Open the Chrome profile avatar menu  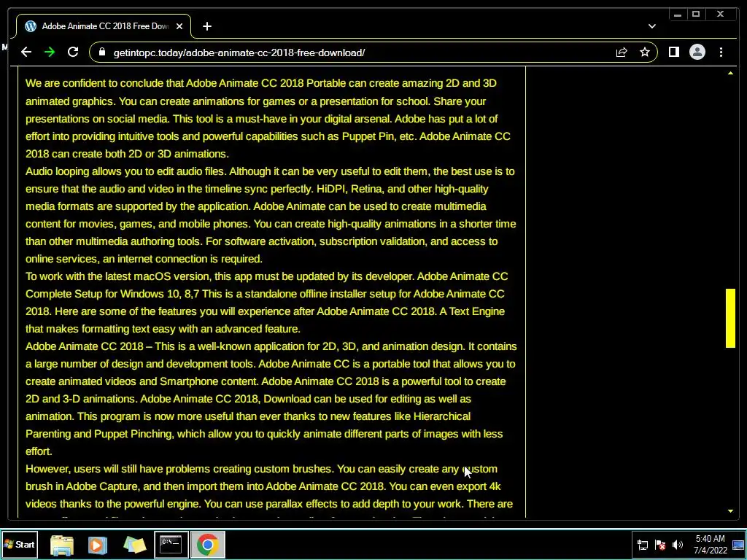pos(697,52)
